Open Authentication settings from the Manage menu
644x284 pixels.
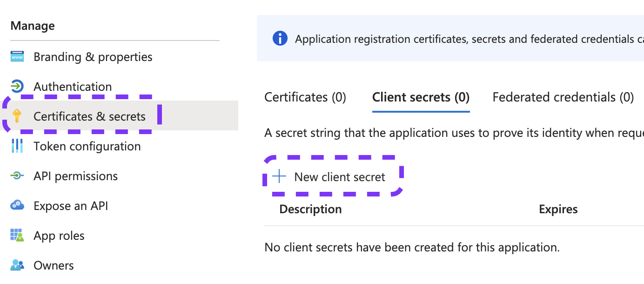point(73,86)
